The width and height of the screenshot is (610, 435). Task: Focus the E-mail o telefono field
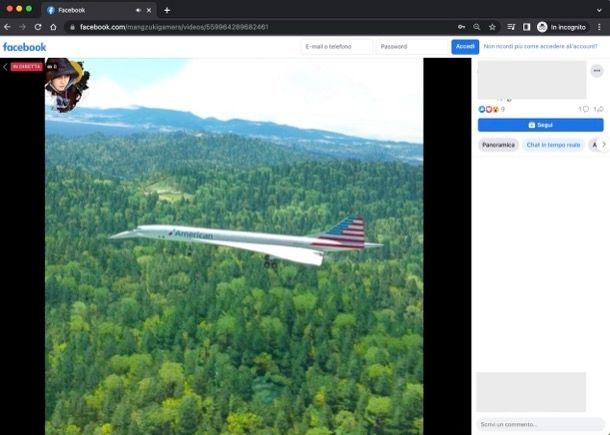coord(336,47)
